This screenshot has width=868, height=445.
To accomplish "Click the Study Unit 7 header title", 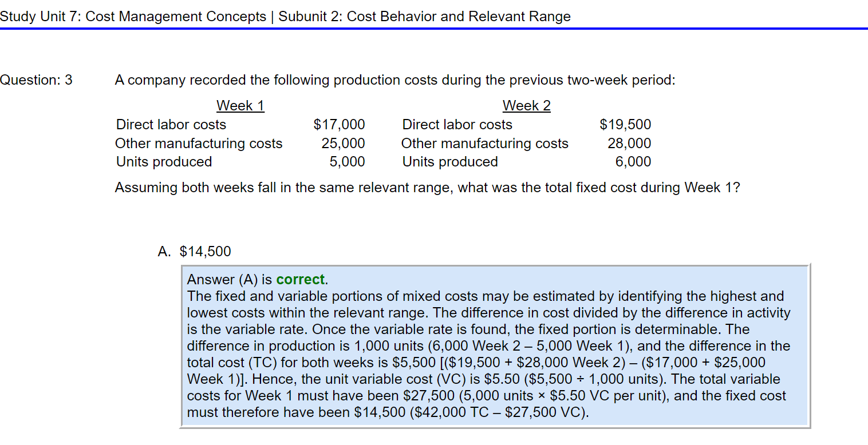I will tap(133, 17).
